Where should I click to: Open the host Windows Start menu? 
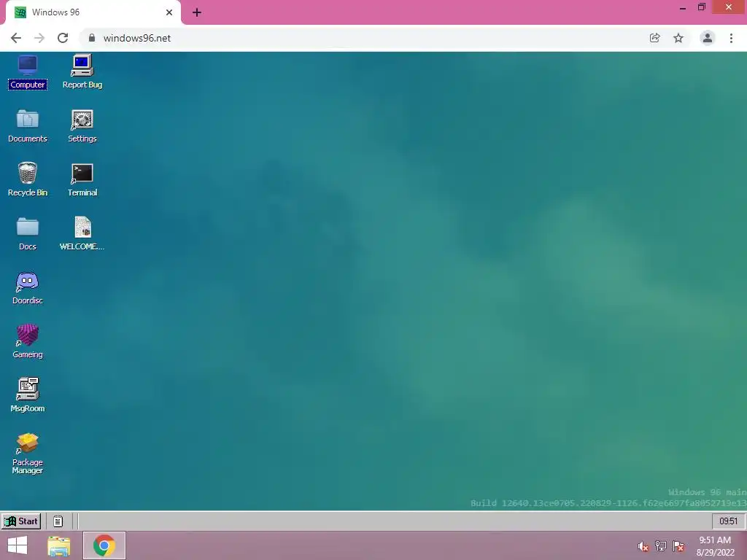click(x=18, y=545)
